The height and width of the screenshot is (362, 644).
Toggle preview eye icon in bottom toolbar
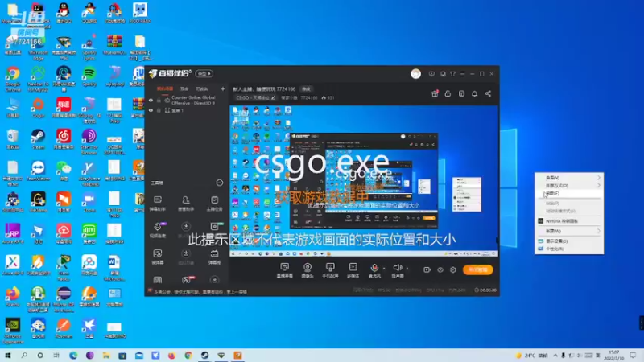tap(440, 269)
